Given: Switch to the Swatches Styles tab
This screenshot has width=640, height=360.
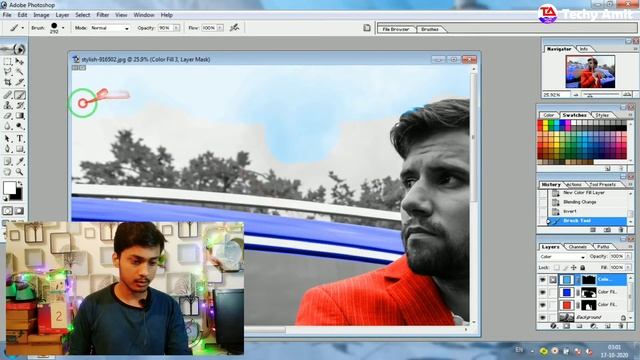Looking at the screenshot, I should coord(602,115).
